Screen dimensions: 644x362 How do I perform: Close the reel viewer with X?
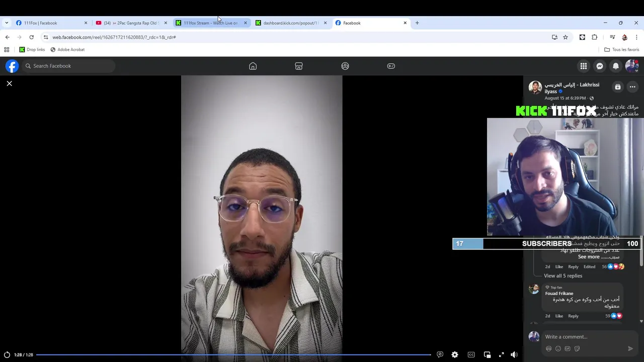(x=9, y=83)
